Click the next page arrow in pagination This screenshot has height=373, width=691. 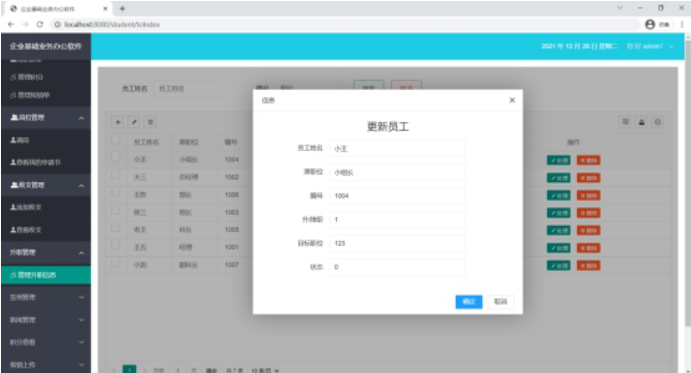(144, 370)
